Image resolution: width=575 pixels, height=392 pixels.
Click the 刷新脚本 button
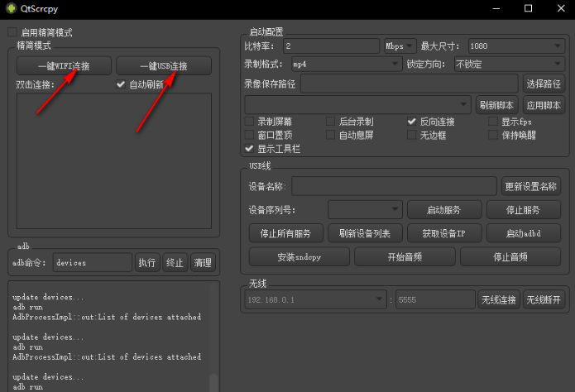pyautogui.click(x=497, y=105)
